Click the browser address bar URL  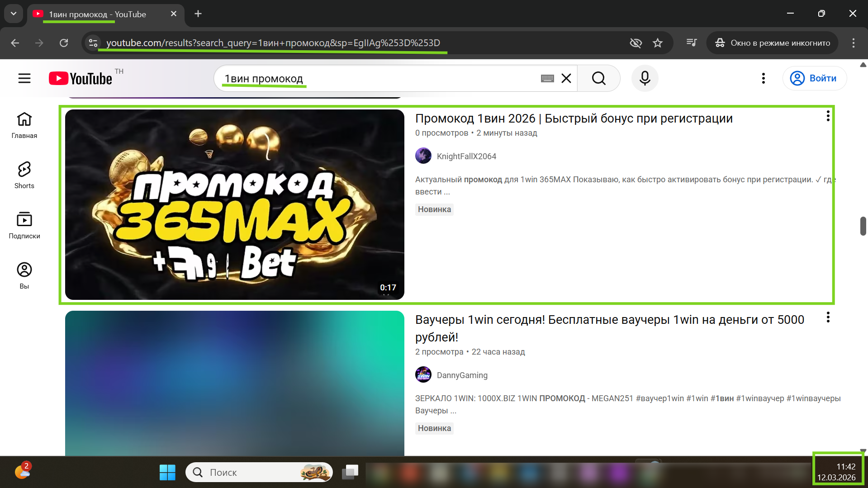point(273,43)
